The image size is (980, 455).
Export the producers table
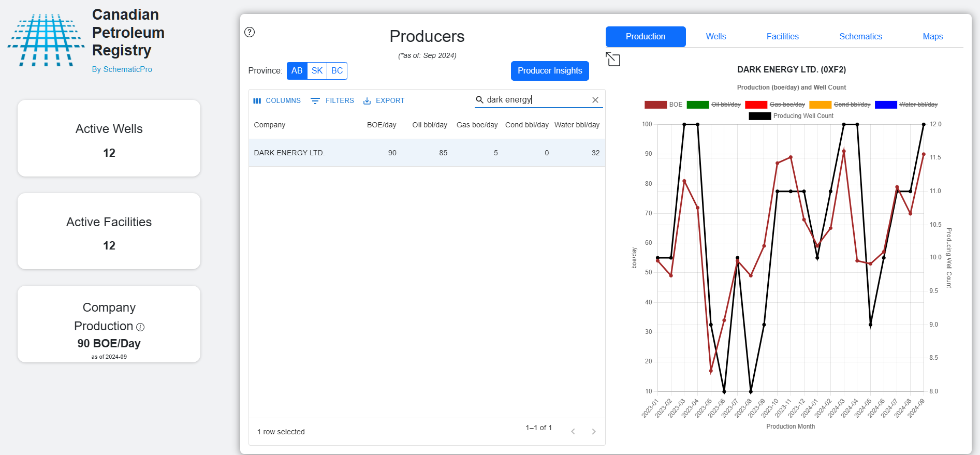[x=384, y=100]
